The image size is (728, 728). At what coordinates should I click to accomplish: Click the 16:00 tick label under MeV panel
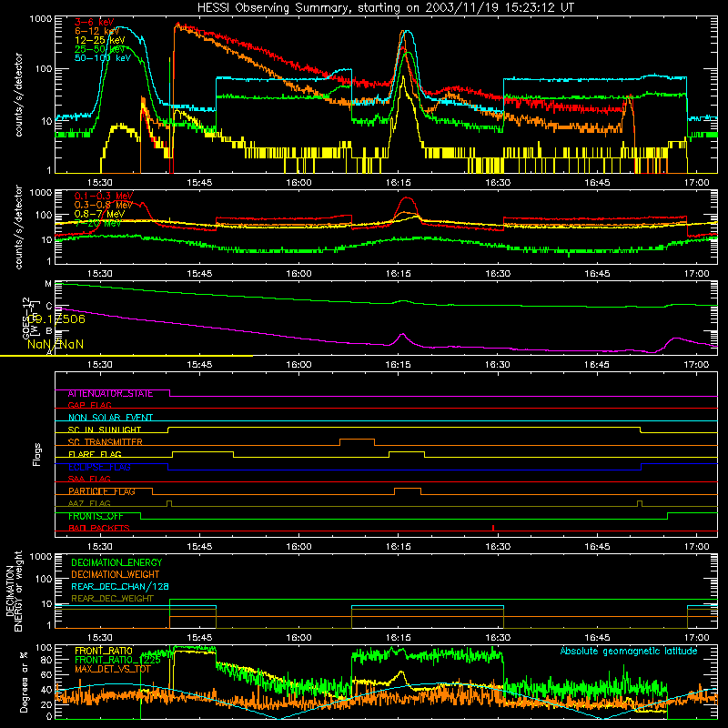(298, 274)
